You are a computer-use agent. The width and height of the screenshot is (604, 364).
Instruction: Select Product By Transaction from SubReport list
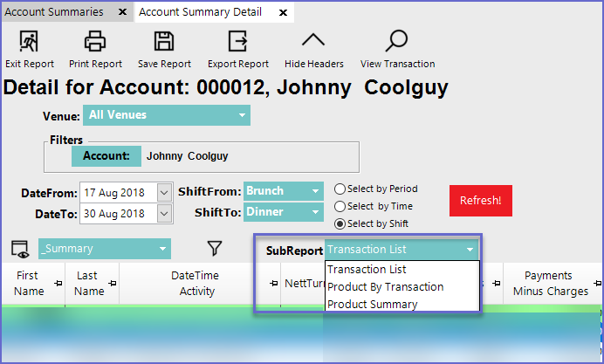[385, 287]
